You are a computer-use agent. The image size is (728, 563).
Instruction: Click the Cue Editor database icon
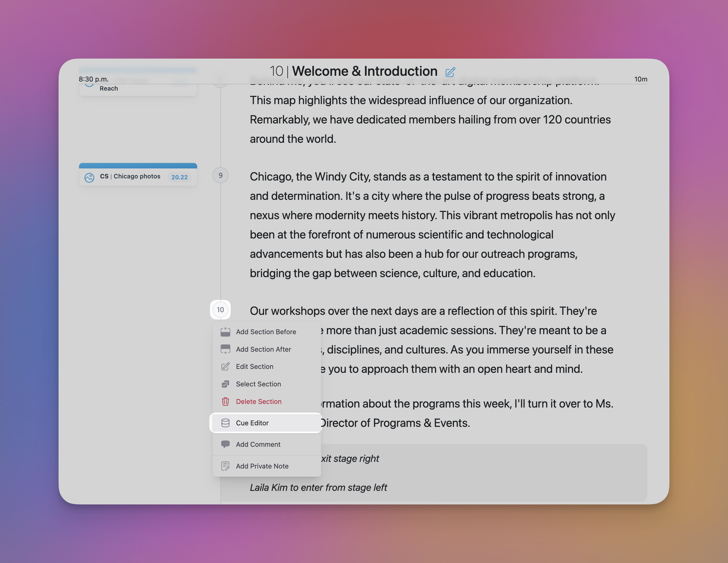[x=225, y=423]
